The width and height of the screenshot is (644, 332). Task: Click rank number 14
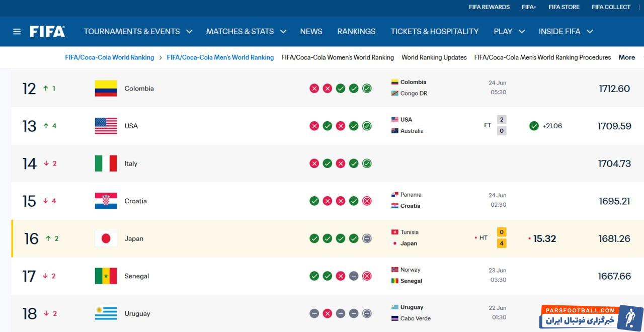(x=29, y=163)
